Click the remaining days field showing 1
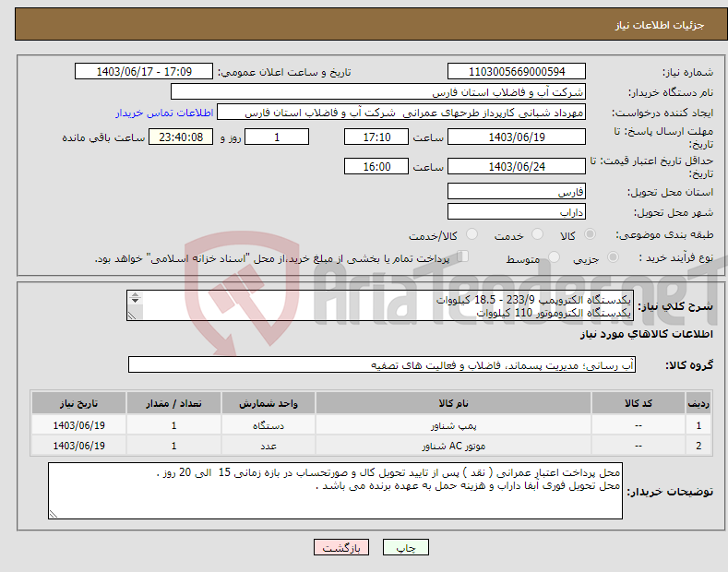Image resolution: width=728 pixels, height=572 pixels. (x=277, y=137)
